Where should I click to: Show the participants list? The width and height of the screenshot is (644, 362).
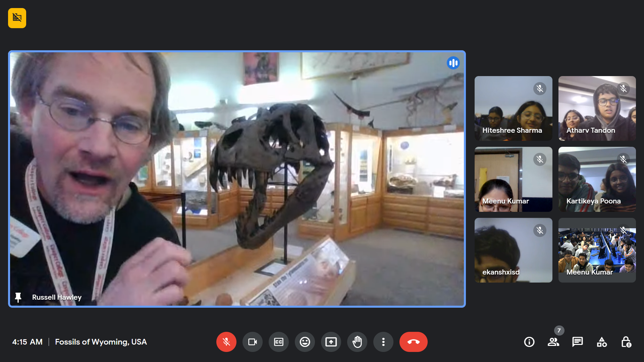(553, 342)
